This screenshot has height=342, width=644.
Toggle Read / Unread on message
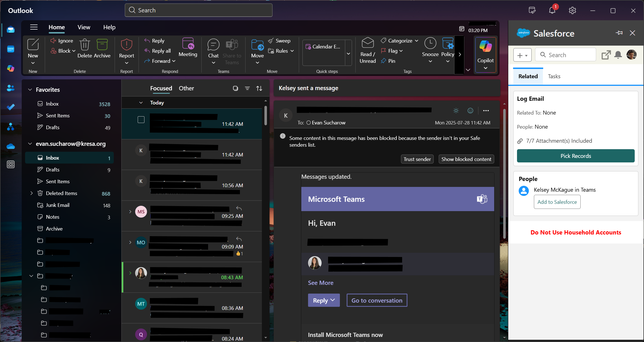[x=368, y=51]
